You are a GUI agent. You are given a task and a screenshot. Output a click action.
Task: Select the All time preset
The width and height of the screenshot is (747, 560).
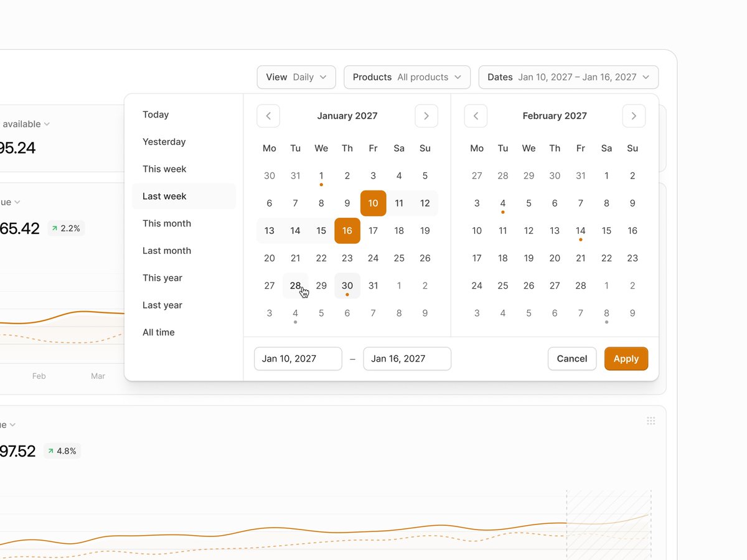point(184,332)
